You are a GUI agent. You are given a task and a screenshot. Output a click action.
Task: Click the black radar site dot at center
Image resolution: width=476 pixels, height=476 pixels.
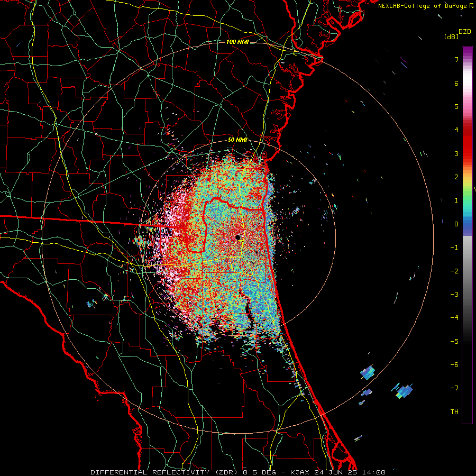pyautogui.click(x=238, y=237)
